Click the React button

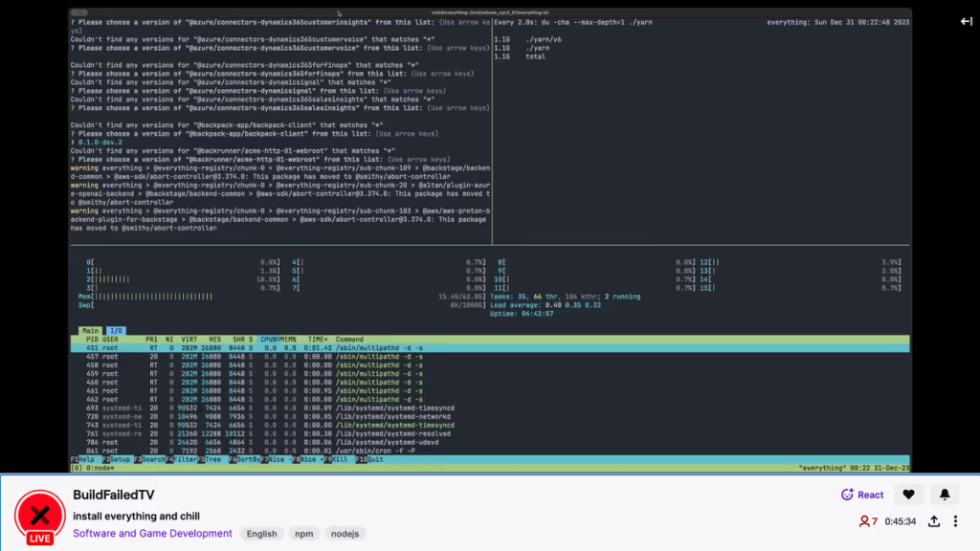862,495
